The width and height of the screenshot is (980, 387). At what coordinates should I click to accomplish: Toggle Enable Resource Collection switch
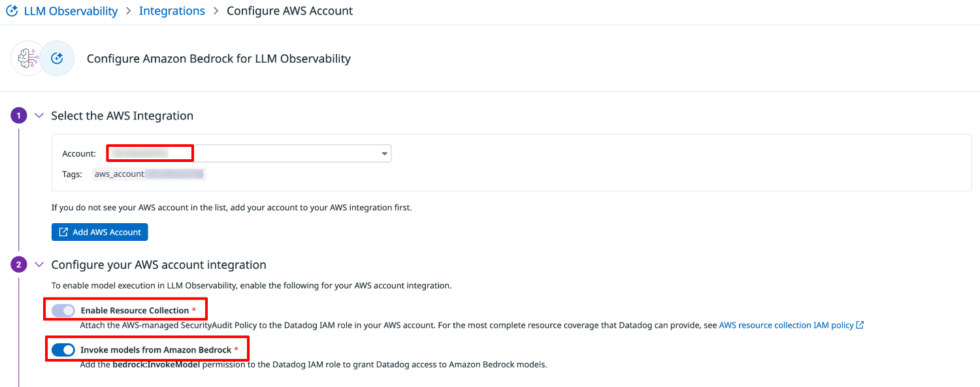pos(63,311)
